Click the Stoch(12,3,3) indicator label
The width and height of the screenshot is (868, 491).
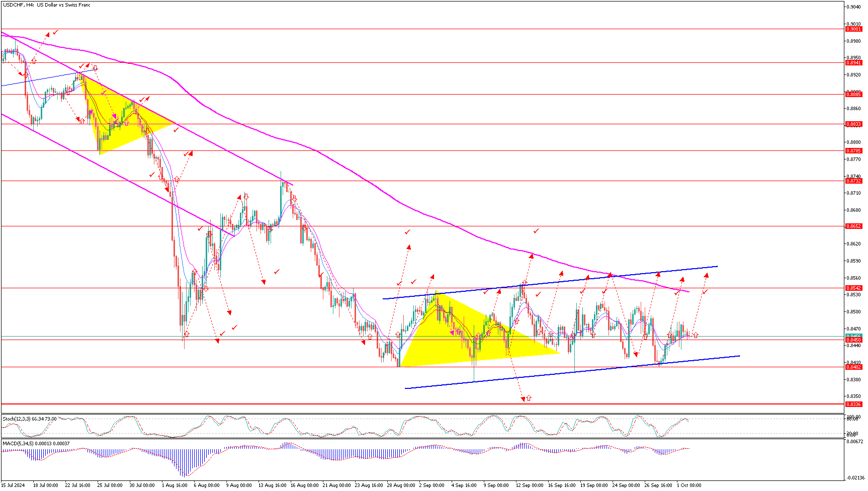30,419
